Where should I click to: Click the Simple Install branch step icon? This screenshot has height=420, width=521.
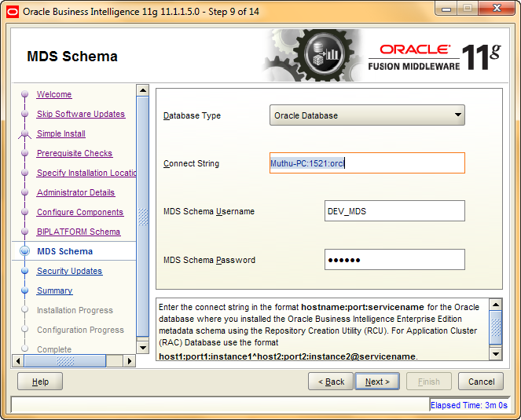click(x=24, y=133)
